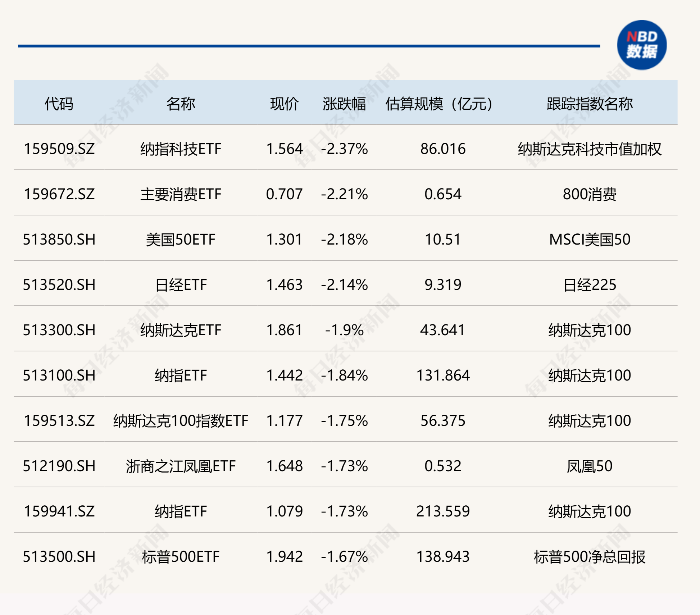Click the 131.864 estimated size value
The height and width of the screenshot is (615, 700).
coord(443,375)
